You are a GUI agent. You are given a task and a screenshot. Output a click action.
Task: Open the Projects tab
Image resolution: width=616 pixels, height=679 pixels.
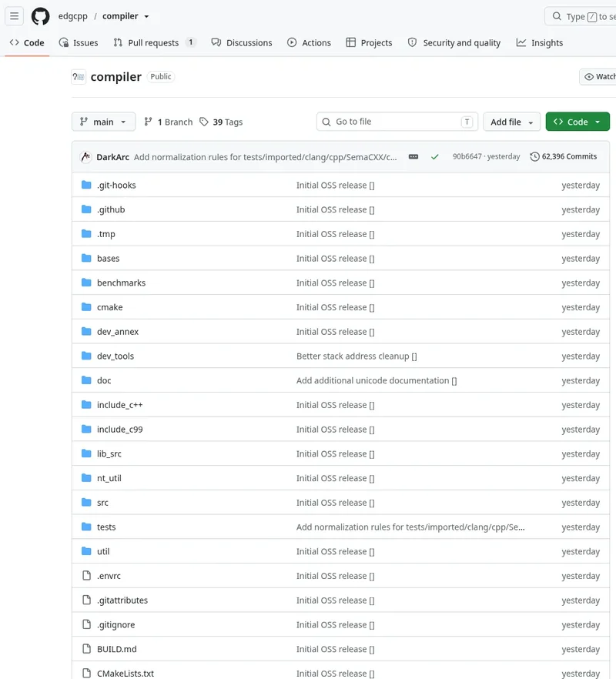369,43
